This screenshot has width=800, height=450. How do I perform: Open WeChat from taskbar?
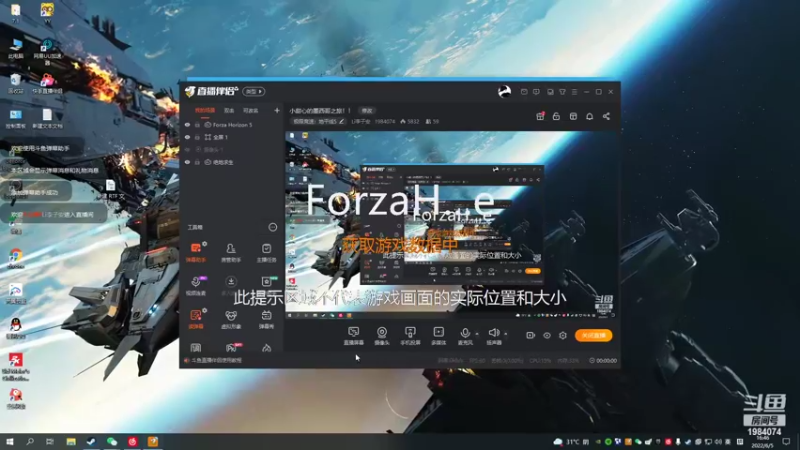pos(112,441)
